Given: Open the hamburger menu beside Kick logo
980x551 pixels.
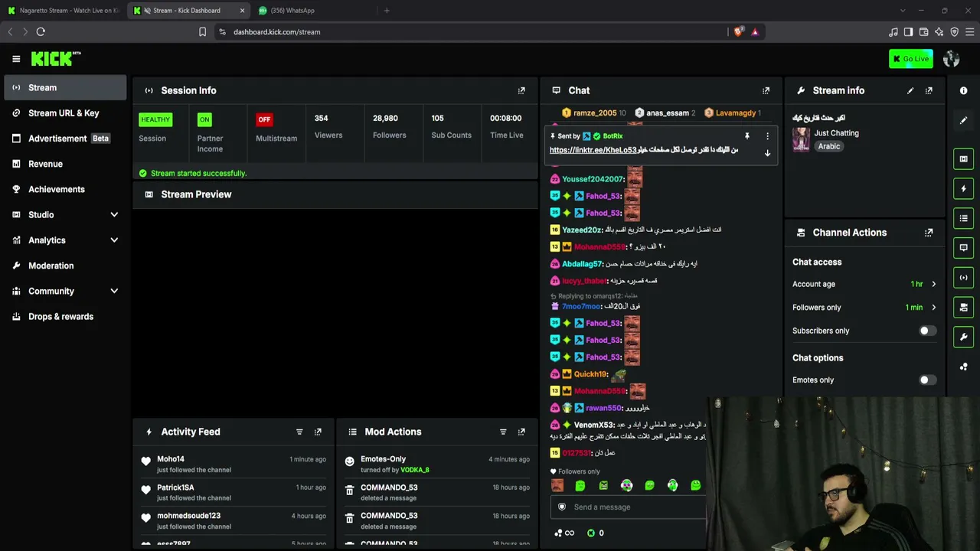Looking at the screenshot, I should point(16,59).
